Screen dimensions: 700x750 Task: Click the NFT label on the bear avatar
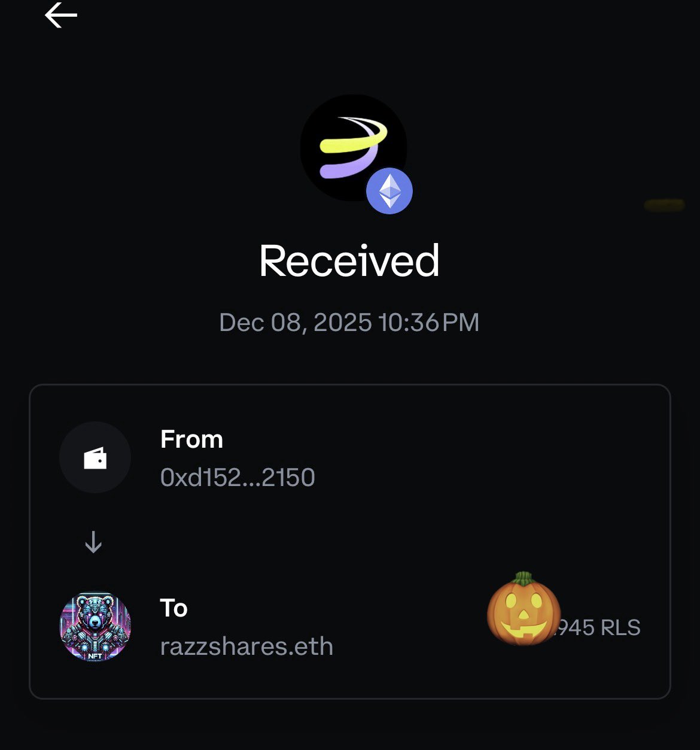click(95, 655)
